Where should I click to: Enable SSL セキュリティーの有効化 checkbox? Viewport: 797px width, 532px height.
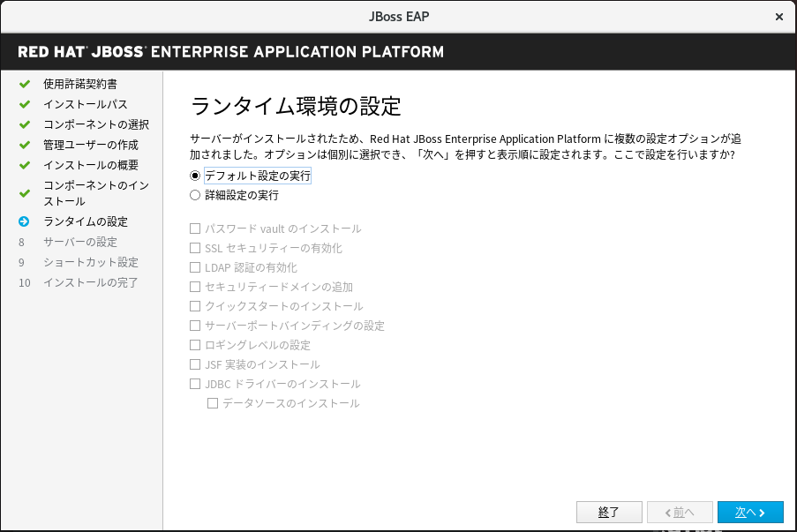coord(195,248)
